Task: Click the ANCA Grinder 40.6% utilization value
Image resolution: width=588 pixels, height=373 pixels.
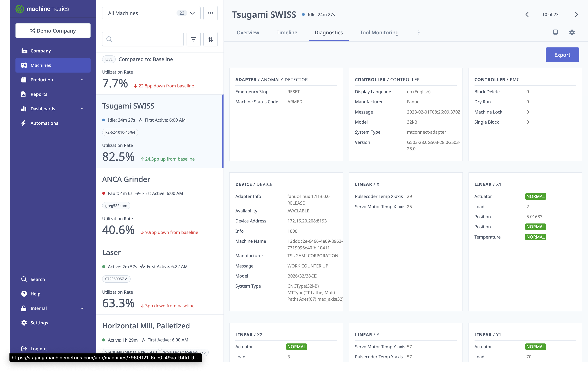Action: pyautogui.click(x=118, y=230)
